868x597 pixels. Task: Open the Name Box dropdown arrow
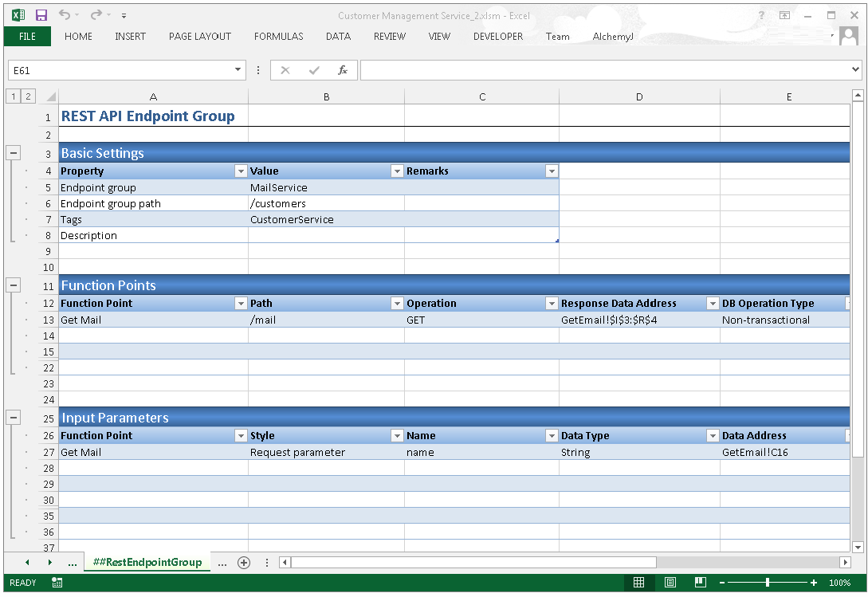[x=238, y=70]
